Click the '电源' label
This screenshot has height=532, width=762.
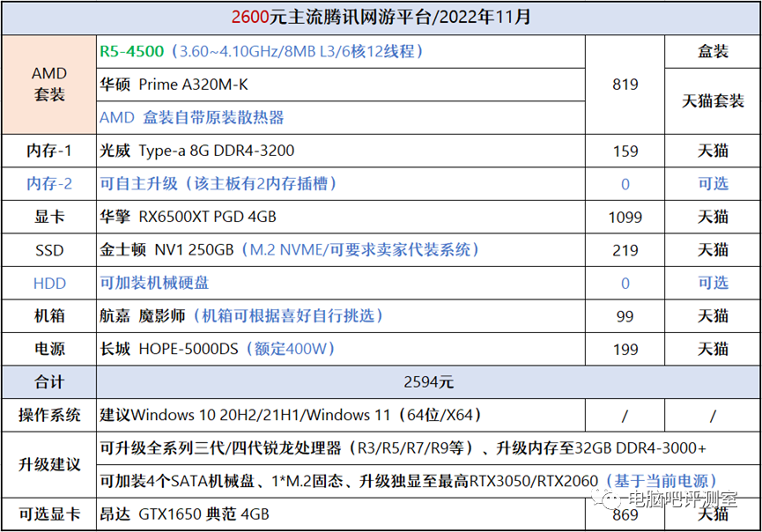coord(49,349)
